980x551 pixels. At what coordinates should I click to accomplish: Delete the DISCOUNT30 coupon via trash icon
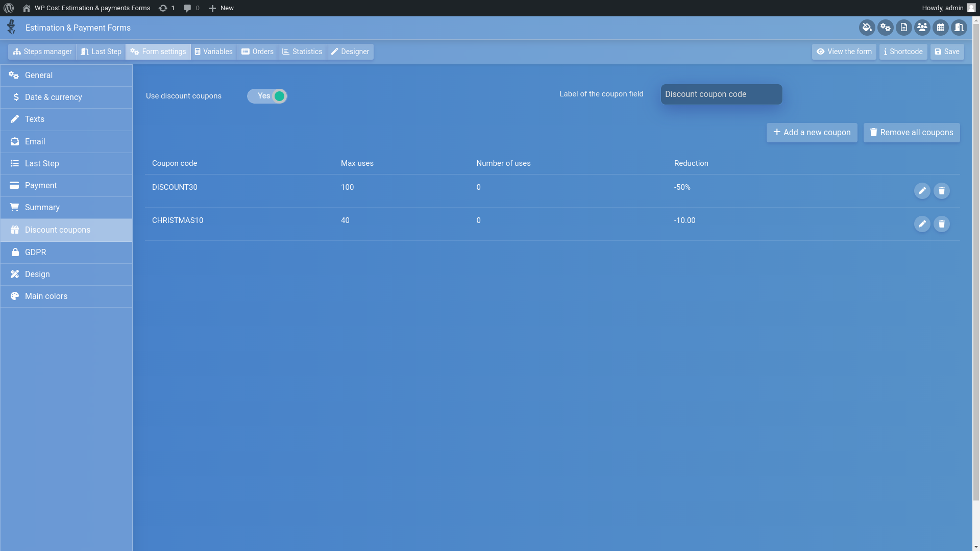941,191
